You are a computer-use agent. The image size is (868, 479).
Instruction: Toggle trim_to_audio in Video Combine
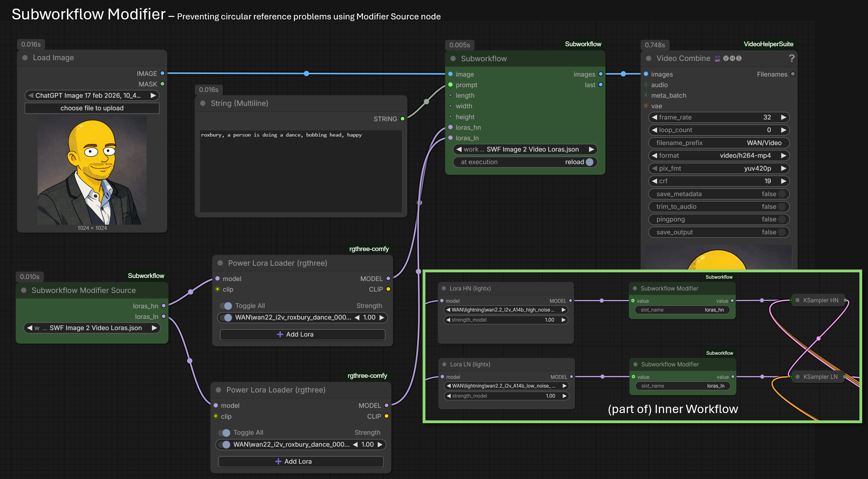782,207
